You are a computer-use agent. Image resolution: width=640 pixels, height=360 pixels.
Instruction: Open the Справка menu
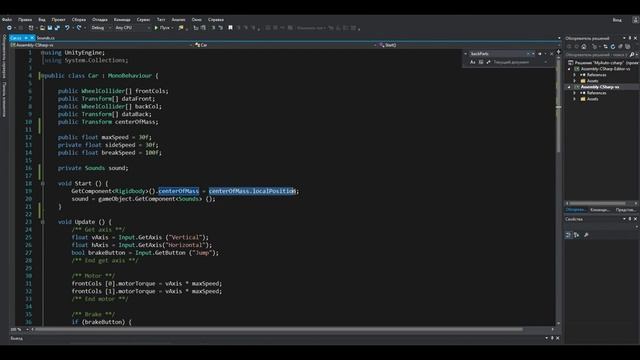point(216,20)
